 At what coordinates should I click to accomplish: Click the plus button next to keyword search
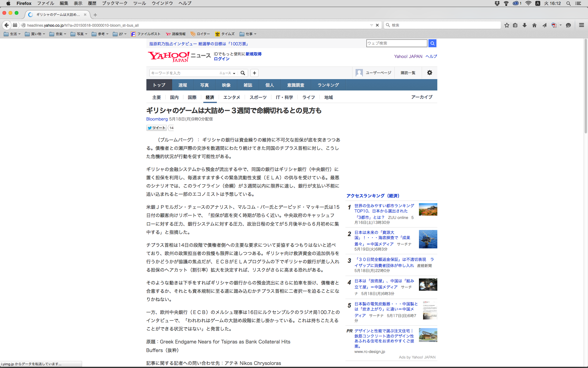pos(254,73)
